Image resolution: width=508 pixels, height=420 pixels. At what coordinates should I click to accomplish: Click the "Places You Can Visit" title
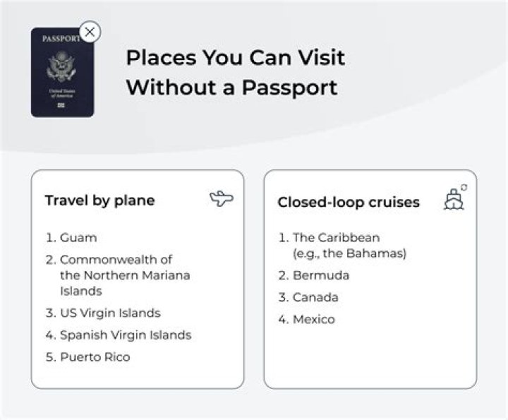tap(236, 57)
